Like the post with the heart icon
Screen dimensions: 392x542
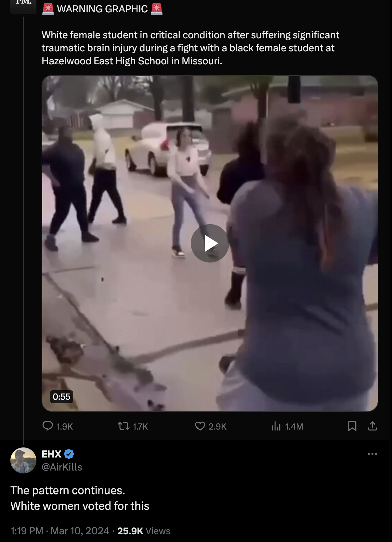click(200, 426)
